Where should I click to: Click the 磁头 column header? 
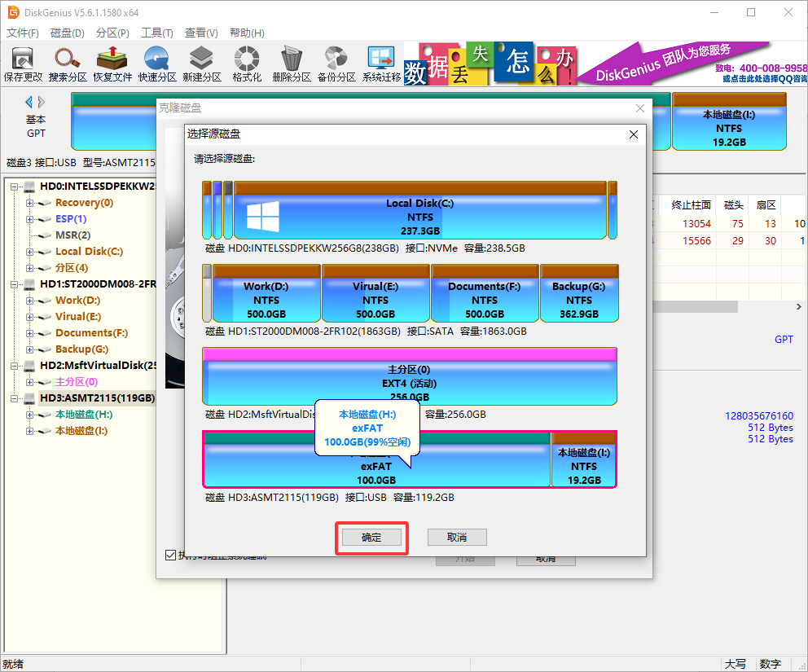pos(733,205)
